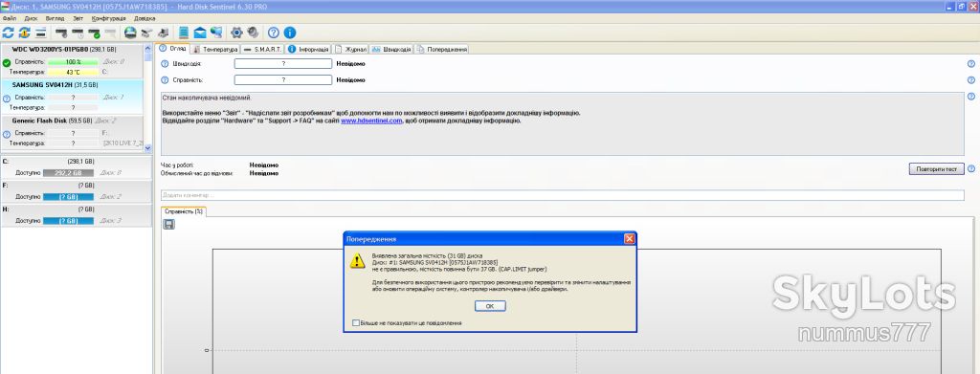
Task: Select SAMSUNG SV0412H disk entry
Action: [x=73, y=97]
